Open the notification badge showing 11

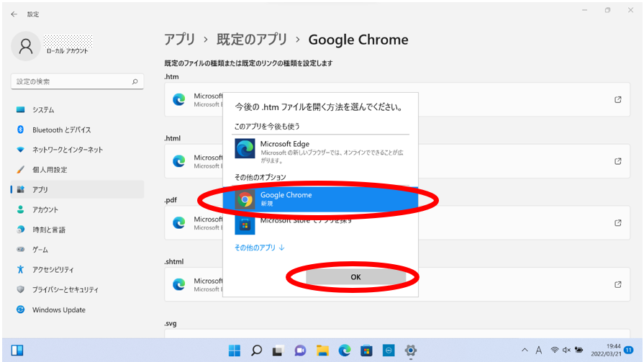click(628, 350)
